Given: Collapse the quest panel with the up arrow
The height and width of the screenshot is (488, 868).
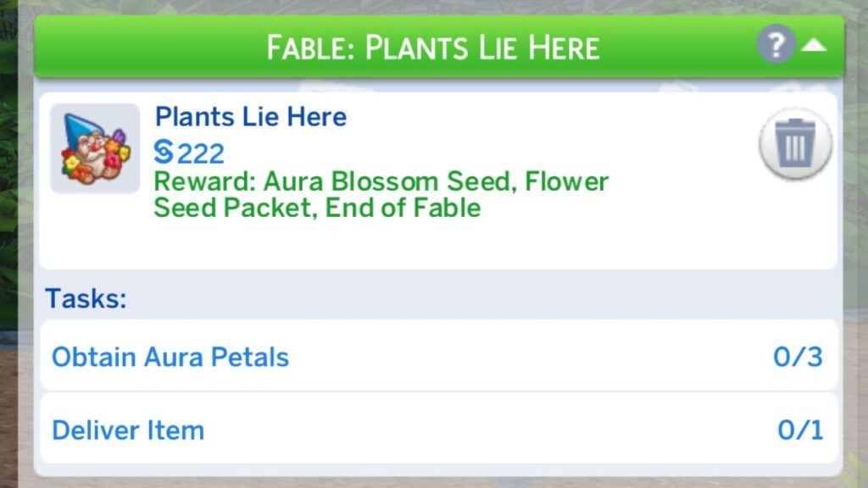Looking at the screenshot, I should click(x=815, y=47).
